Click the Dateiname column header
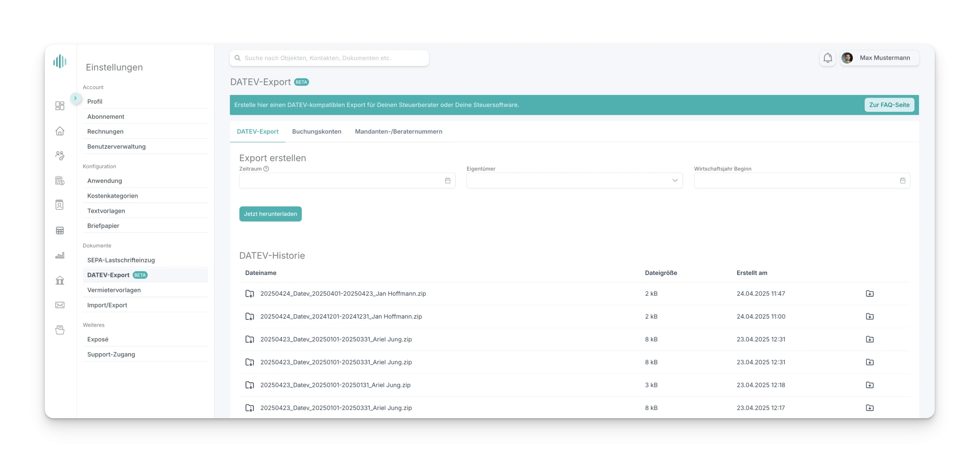 261,273
